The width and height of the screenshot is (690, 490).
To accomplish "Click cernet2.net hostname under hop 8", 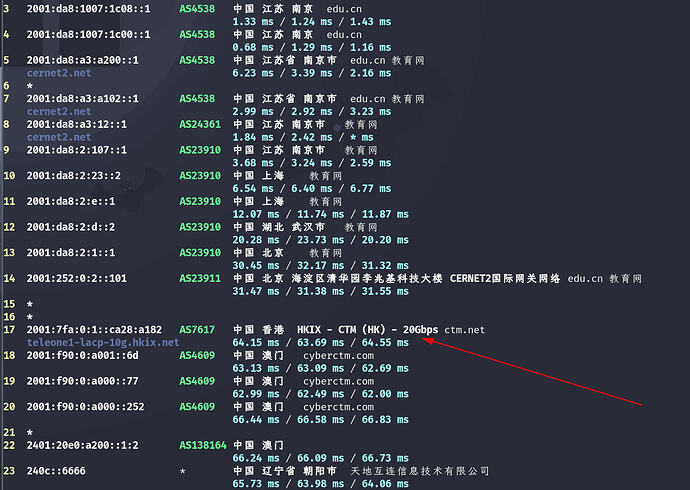I will click(x=59, y=137).
